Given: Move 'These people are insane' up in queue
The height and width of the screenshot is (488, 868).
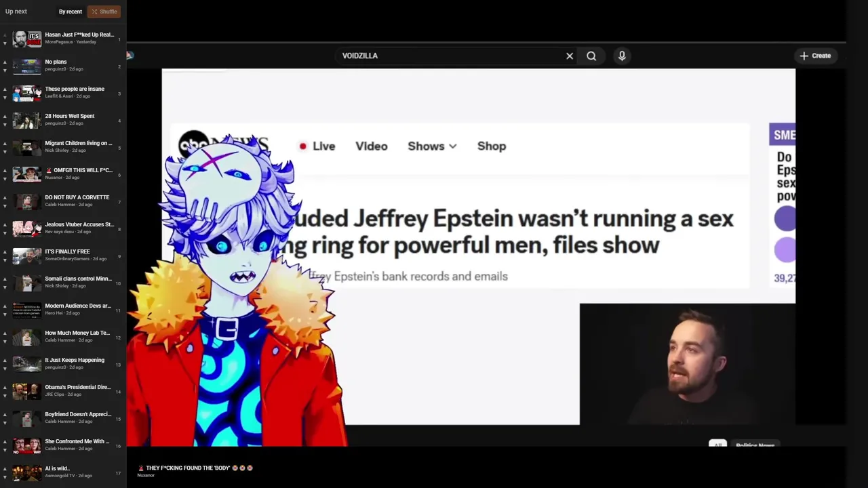Looking at the screenshot, I should (5, 89).
